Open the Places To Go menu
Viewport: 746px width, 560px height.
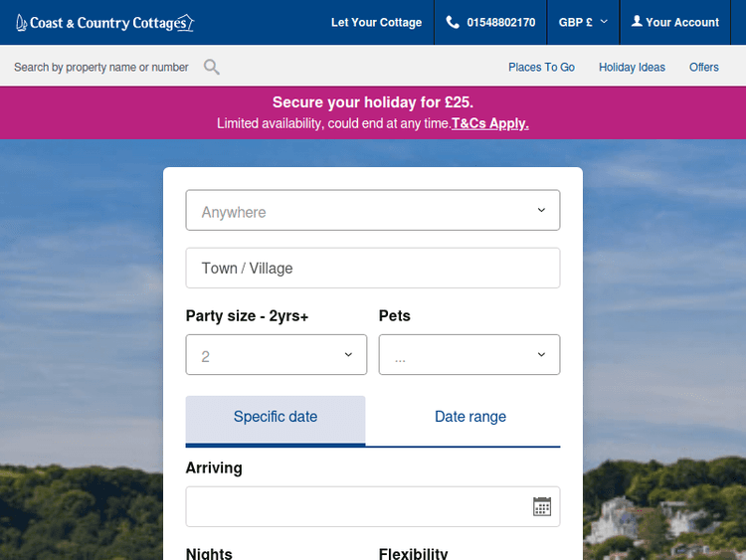tap(541, 68)
